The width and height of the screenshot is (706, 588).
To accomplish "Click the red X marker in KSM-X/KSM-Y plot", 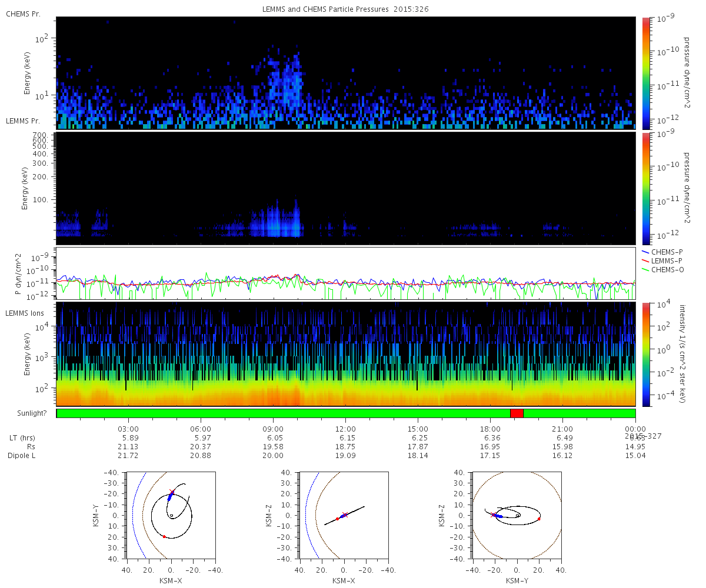I will coord(172,492).
